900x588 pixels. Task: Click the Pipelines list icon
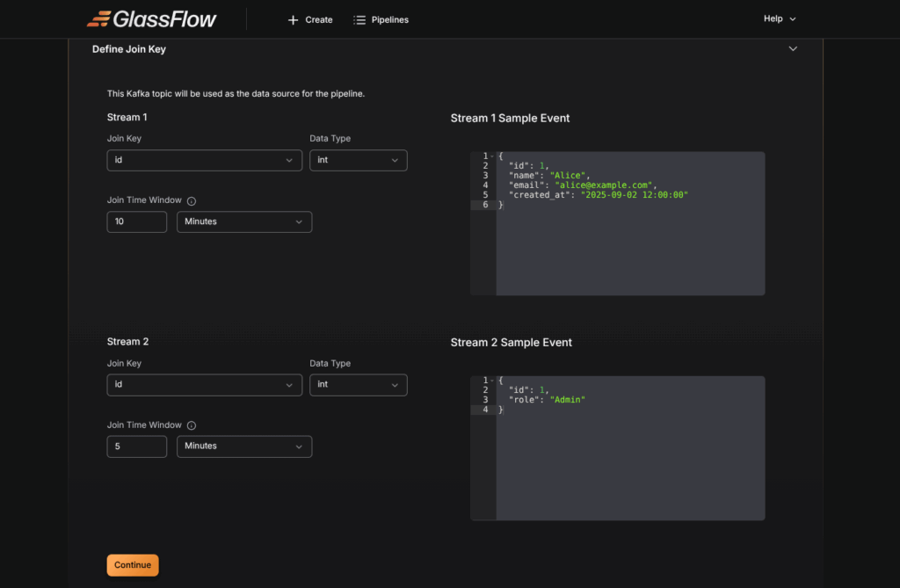(359, 20)
